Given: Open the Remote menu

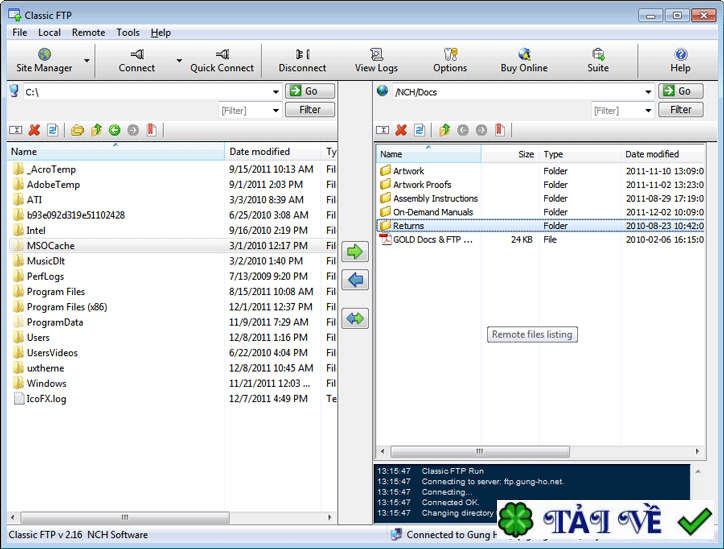Looking at the screenshot, I should tap(88, 32).
